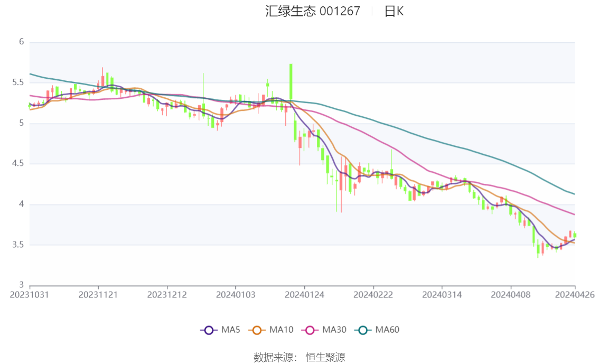Image resolution: width=599 pixels, height=364 pixels.
Task: Click the 汇绿生态 001267 chart title
Action: pyautogui.click(x=313, y=11)
